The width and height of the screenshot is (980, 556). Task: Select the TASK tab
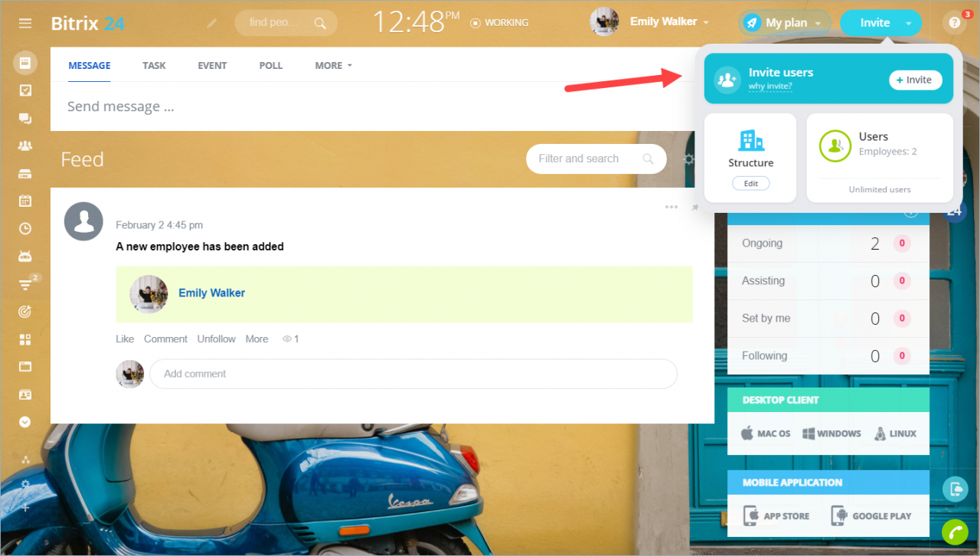(x=154, y=65)
